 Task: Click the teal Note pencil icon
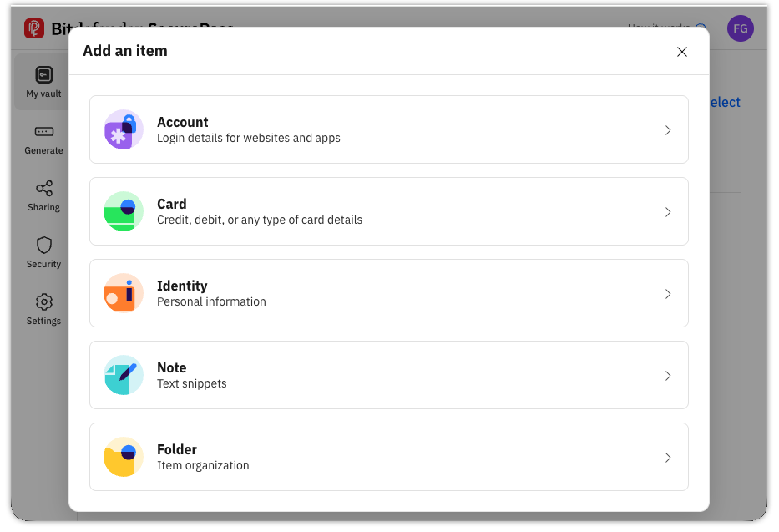[124, 375]
